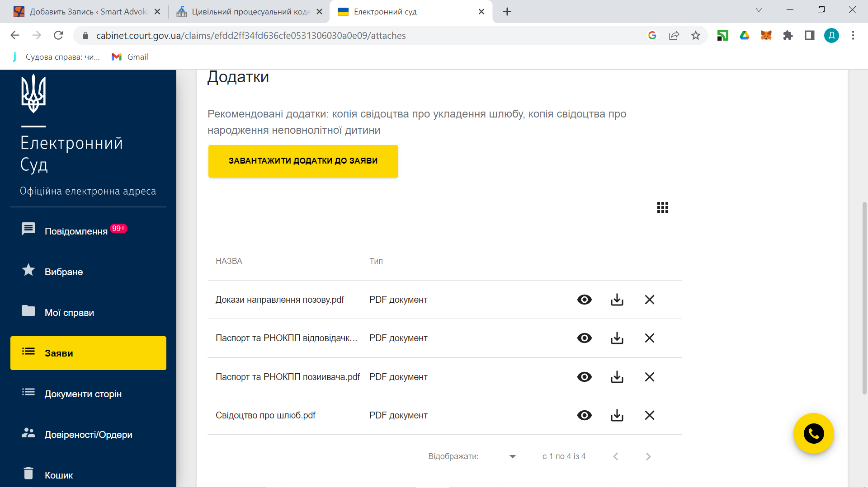
Task: Open the Кошик trash section
Action: click(58, 475)
